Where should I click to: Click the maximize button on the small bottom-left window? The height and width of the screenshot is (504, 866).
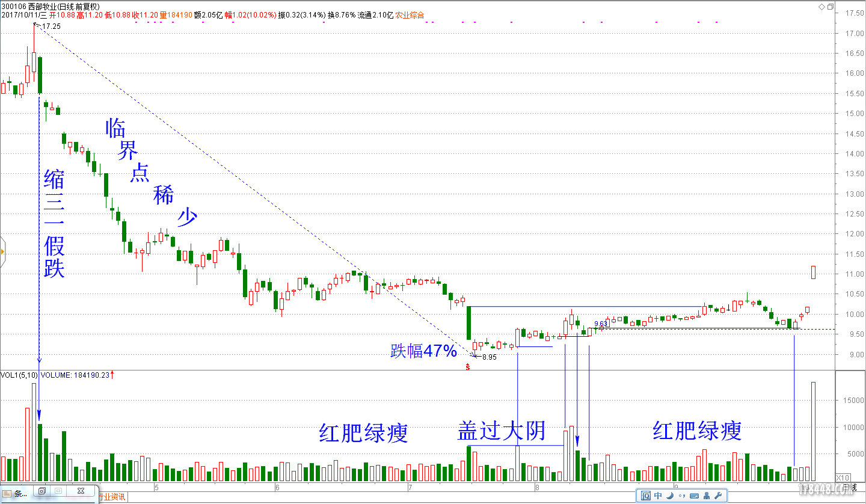(58, 491)
